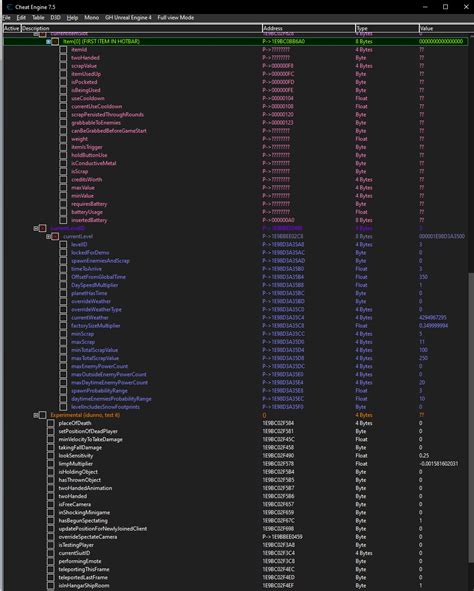Select the teleportedLastFrame entry
Image resolution: width=474 pixels, height=591 pixels.
(x=83, y=577)
